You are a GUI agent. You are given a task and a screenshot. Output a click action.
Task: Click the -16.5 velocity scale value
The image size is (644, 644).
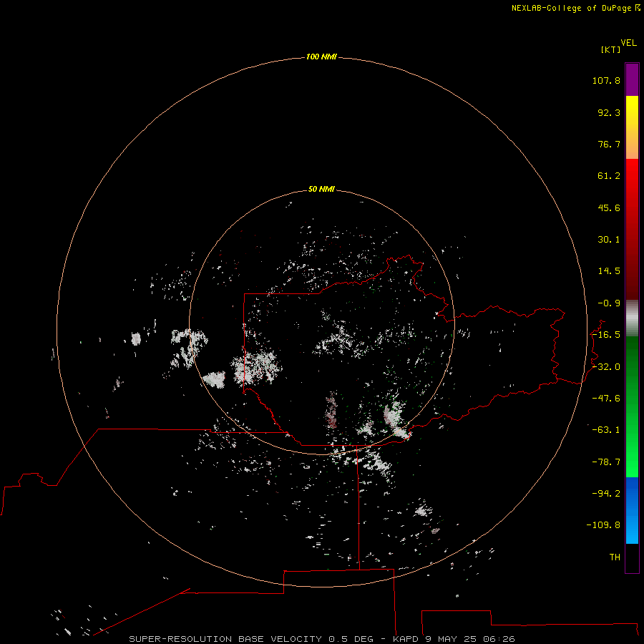click(x=606, y=335)
